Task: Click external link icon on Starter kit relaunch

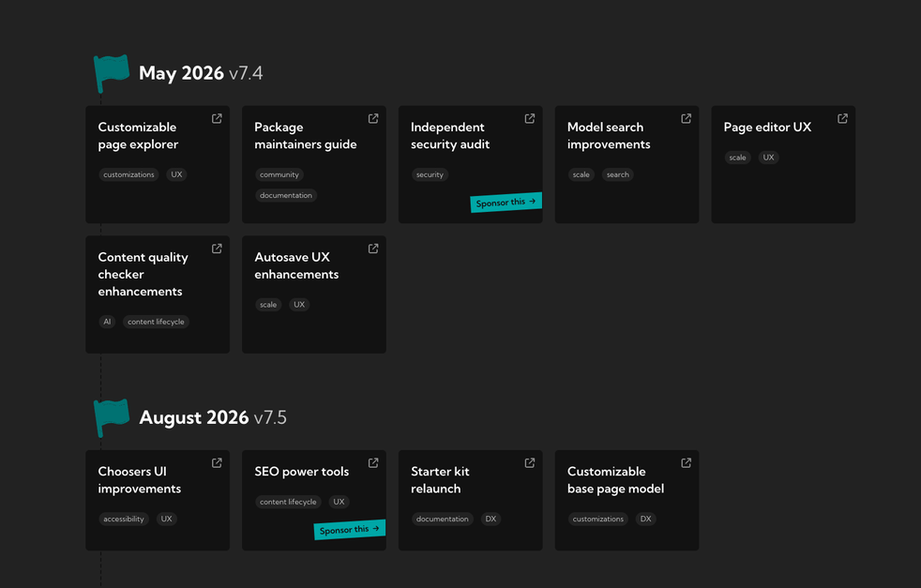Action: coord(530,462)
